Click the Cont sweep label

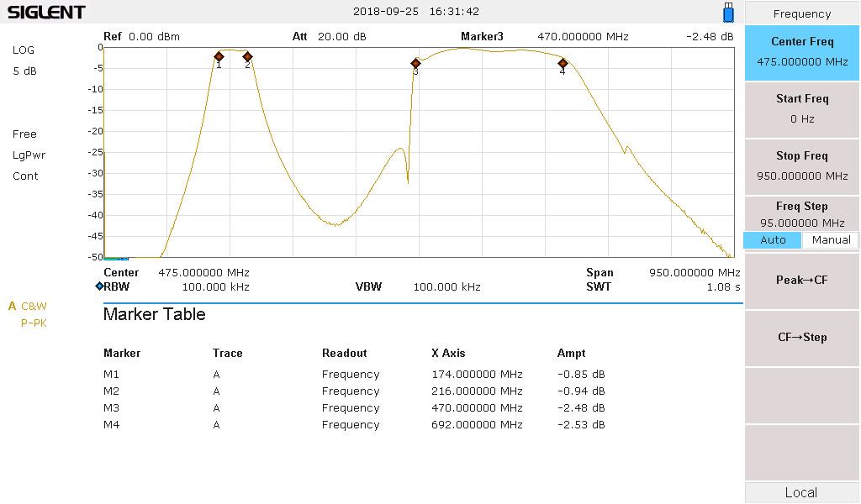coord(25,176)
